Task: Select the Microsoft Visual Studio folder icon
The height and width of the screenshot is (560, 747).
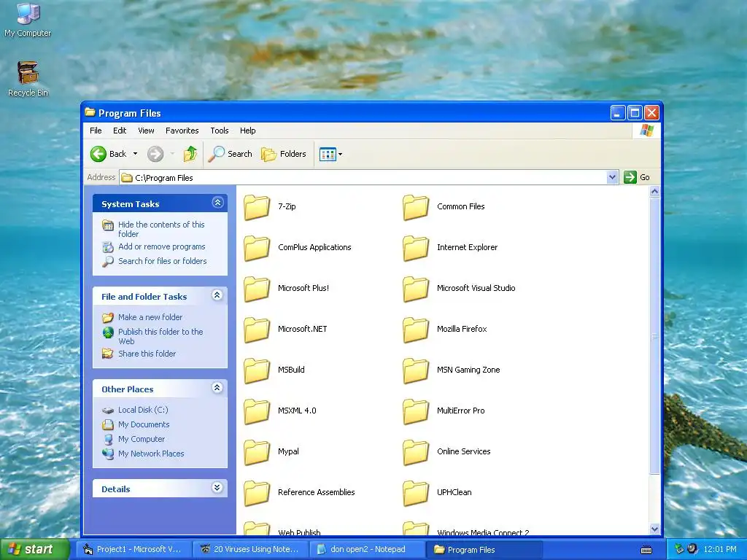Action: (x=416, y=289)
